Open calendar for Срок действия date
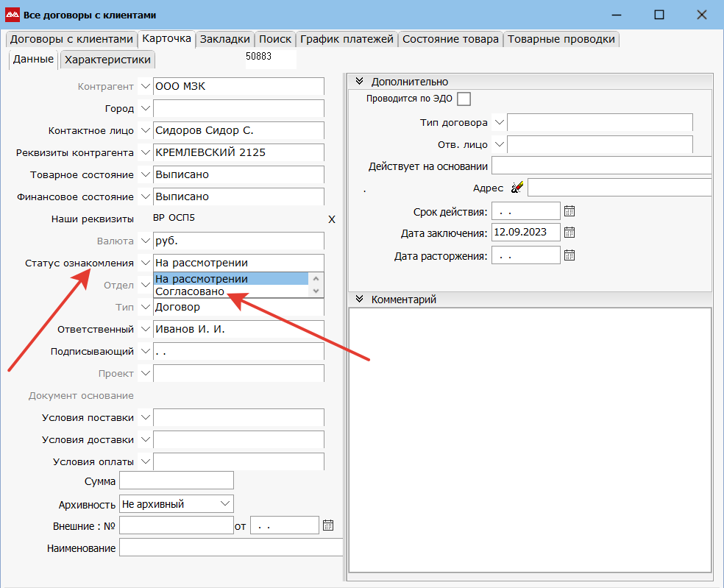724x588 pixels. tap(569, 211)
